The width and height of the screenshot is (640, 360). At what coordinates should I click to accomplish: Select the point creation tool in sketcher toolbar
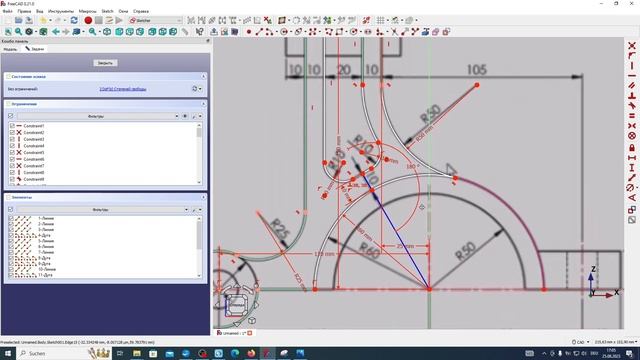(249, 32)
